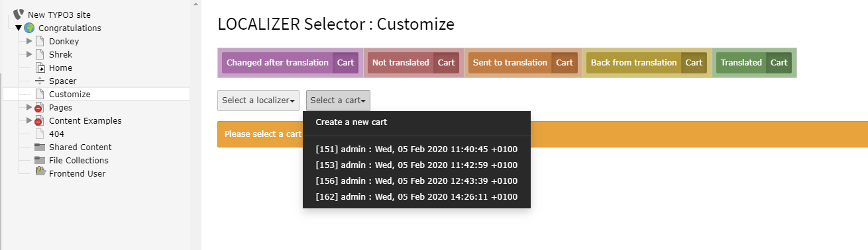Click the Home shortcut page icon
The height and width of the screenshot is (250, 868).
[x=40, y=67]
